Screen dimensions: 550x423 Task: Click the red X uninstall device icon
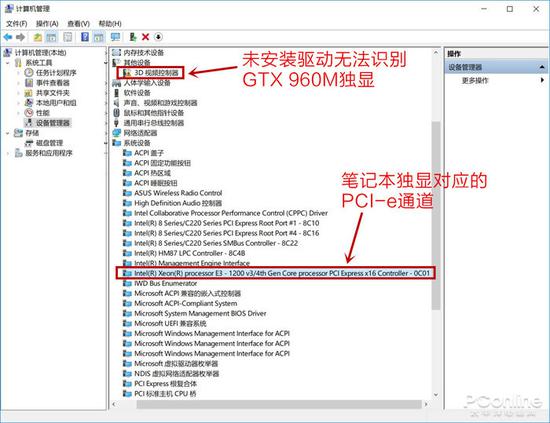pos(146,37)
